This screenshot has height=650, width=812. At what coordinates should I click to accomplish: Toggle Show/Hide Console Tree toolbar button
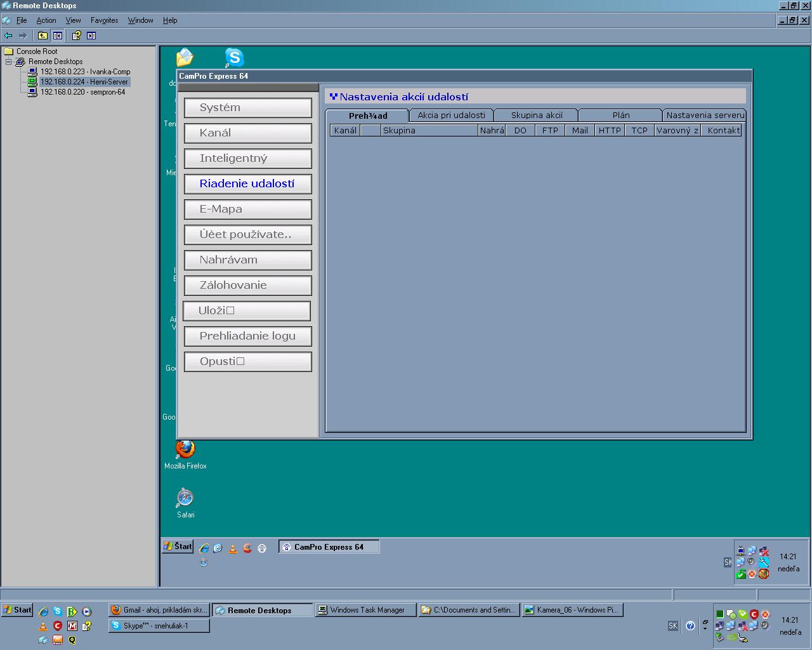pos(58,36)
